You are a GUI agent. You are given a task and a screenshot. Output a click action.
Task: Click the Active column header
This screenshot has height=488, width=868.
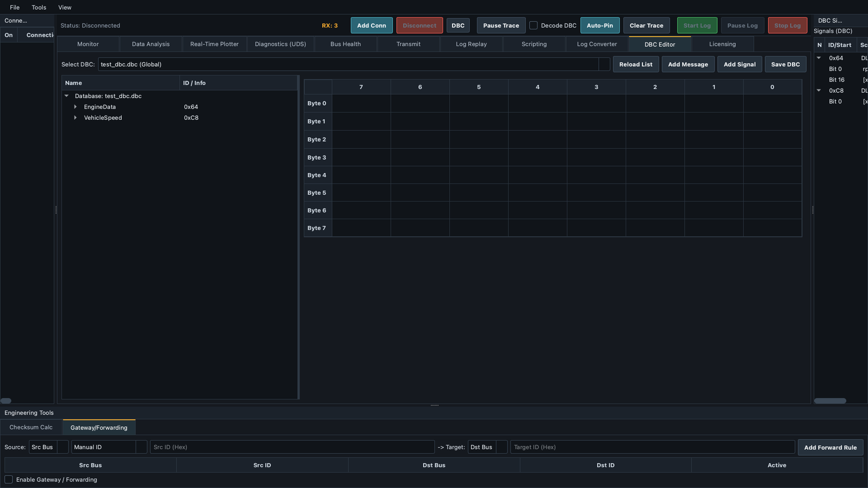(777, 465)
